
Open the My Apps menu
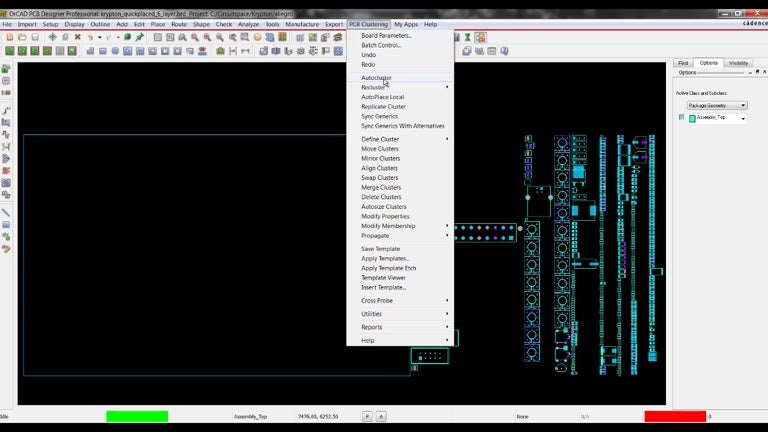(x=406, y=24)
